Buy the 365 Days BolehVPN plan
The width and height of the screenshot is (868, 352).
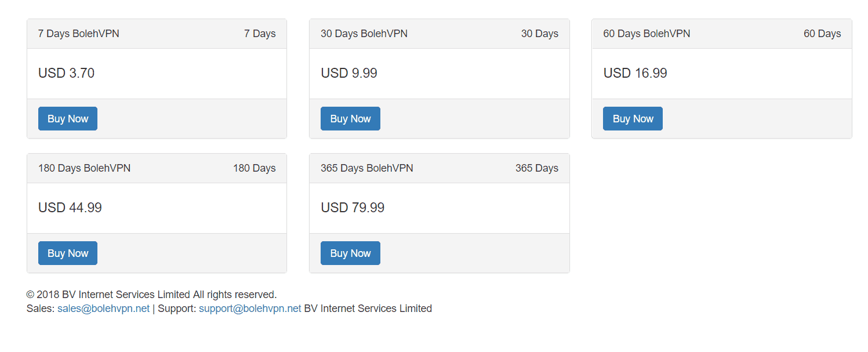pos(350,253)
